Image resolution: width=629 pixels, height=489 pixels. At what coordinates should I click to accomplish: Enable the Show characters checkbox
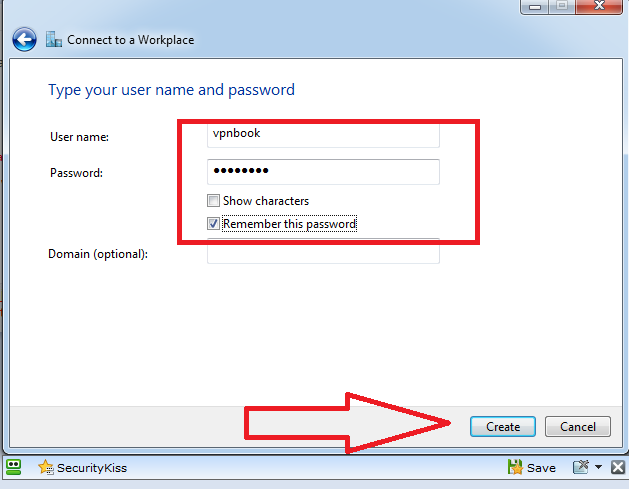pyautogui.click(x=213, y=201)
